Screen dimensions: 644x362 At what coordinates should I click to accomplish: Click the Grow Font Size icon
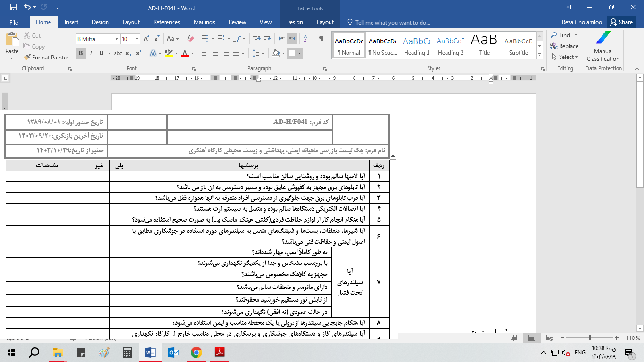(146, 39)
